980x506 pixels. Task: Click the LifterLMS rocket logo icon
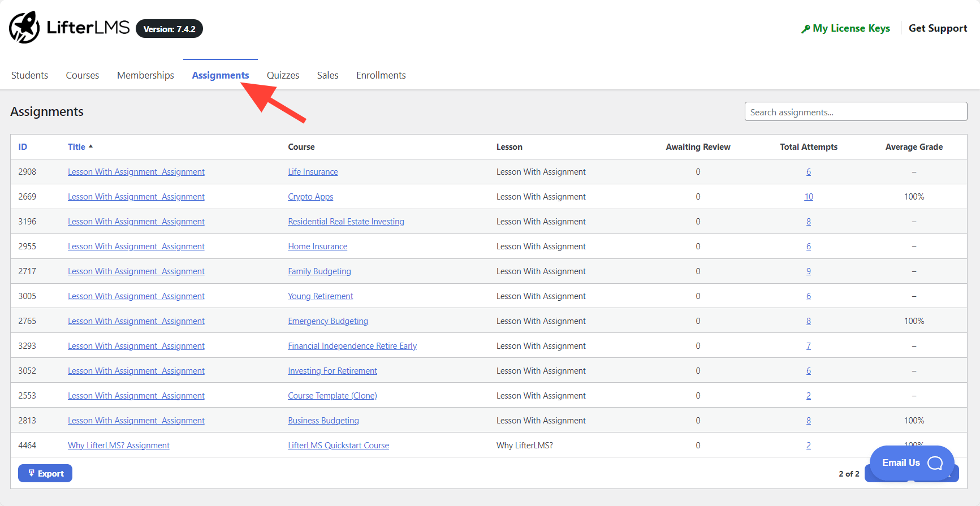click(x=24, y=27)
